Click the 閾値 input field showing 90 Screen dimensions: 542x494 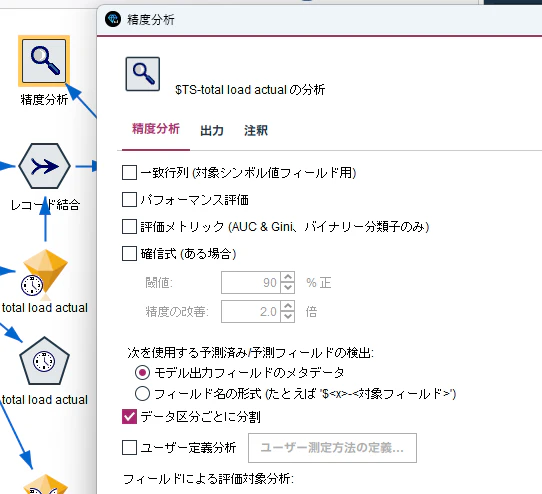pos(251,282)
